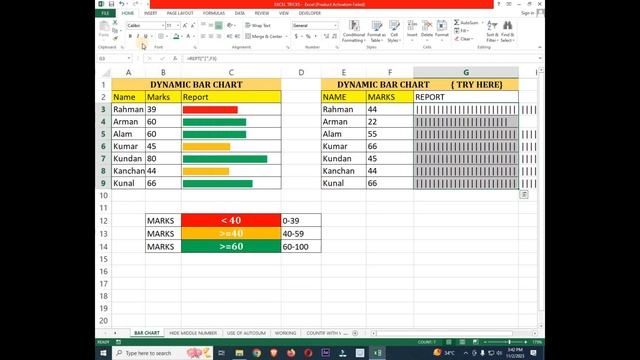Open Find & Select binoculars icon
Screen dimensions: 640x360
[507, 31]
